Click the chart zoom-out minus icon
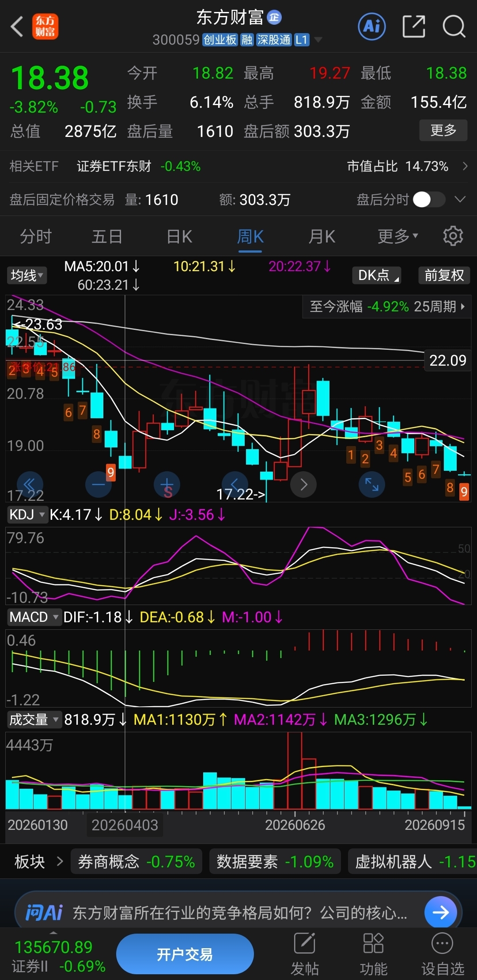The width and height of the screenshot is (477, 980). point(98,484)
